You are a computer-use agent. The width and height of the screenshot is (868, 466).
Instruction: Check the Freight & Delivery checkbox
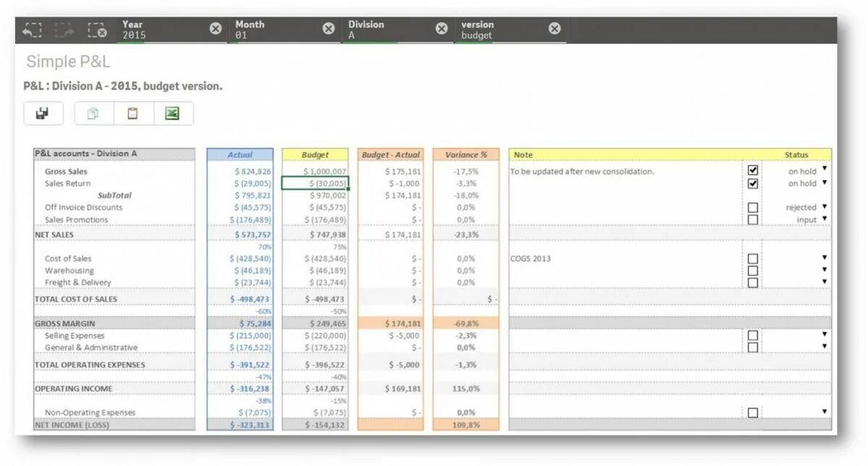click(753, 282)
